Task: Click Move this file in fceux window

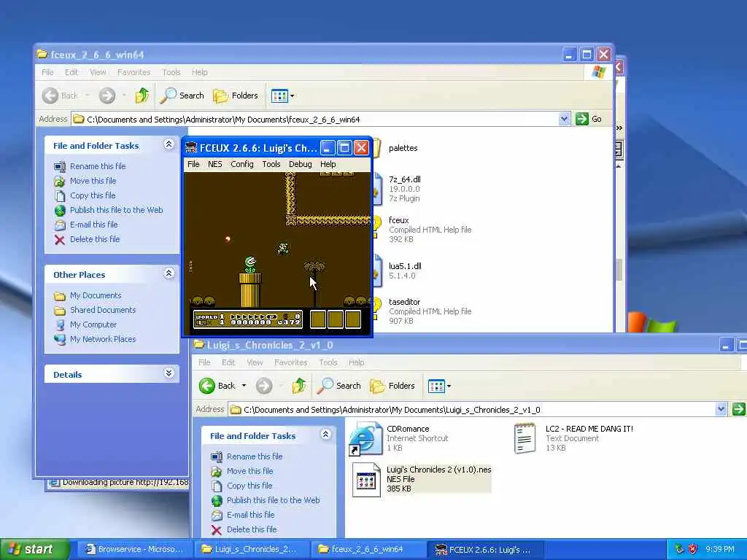Action: click(93, 181)
